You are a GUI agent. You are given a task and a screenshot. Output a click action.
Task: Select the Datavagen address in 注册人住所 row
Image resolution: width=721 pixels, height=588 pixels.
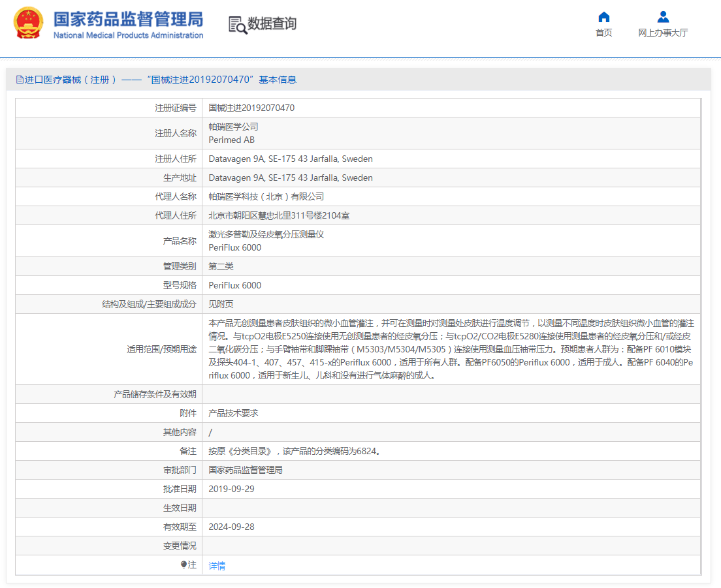coord(291,159)
